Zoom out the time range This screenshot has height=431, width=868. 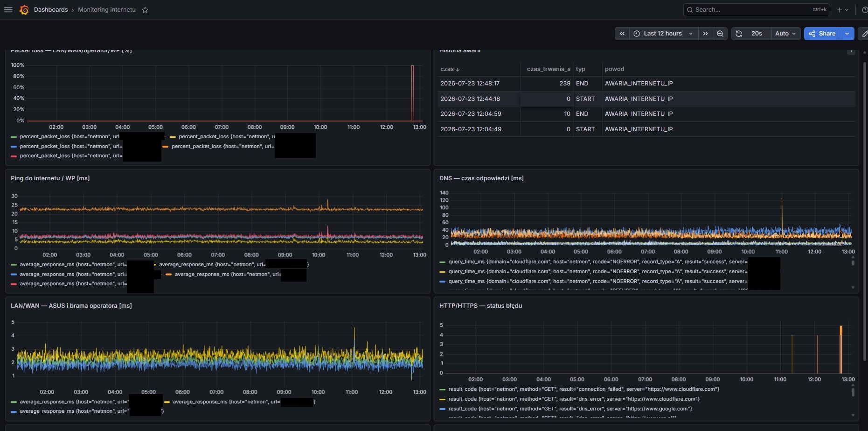720,34
